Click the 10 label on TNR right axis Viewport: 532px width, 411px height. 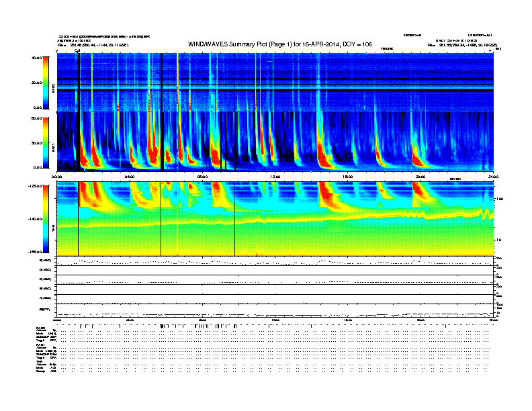pyautogui.click(x=498, y=240)
